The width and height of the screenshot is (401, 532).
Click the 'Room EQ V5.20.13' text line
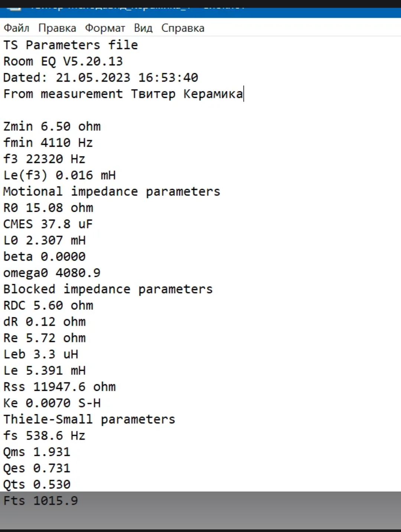point(63,62)
